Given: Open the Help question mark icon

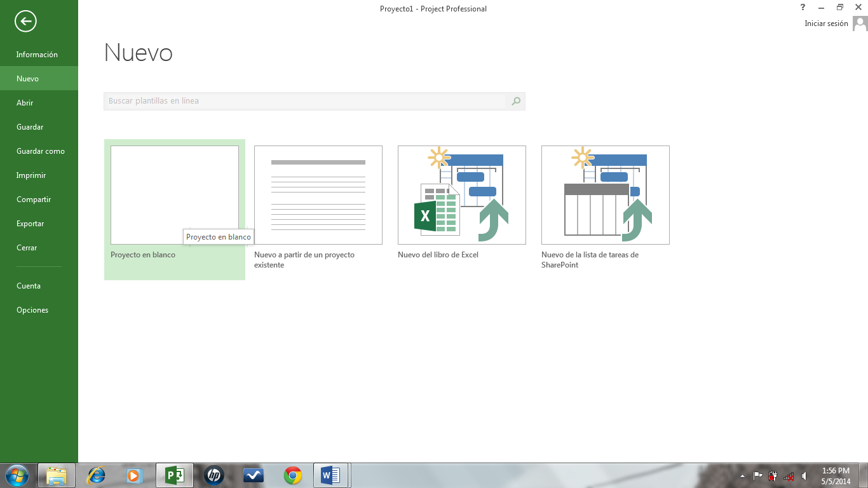Looking at the screenshot, I should [x=803, y=7].
